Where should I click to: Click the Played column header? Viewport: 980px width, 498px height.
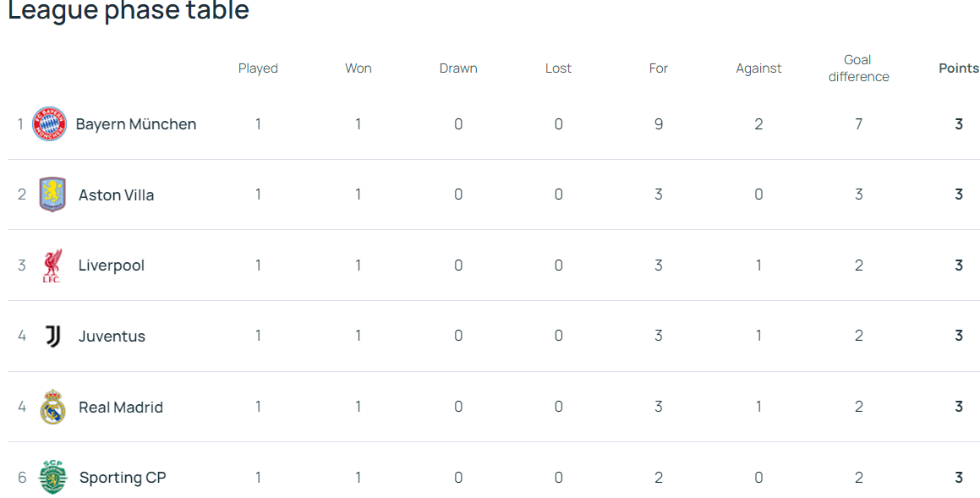258,68
